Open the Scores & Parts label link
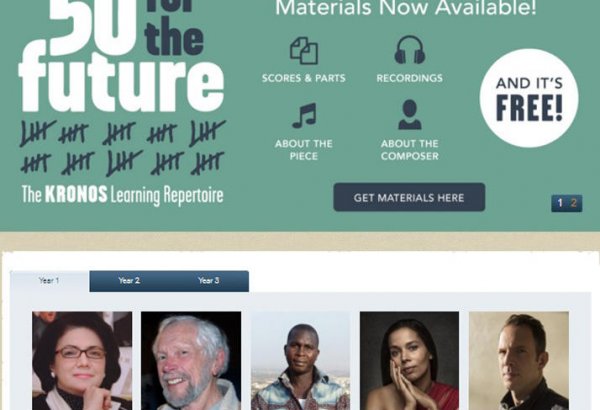 coord(304,78)
